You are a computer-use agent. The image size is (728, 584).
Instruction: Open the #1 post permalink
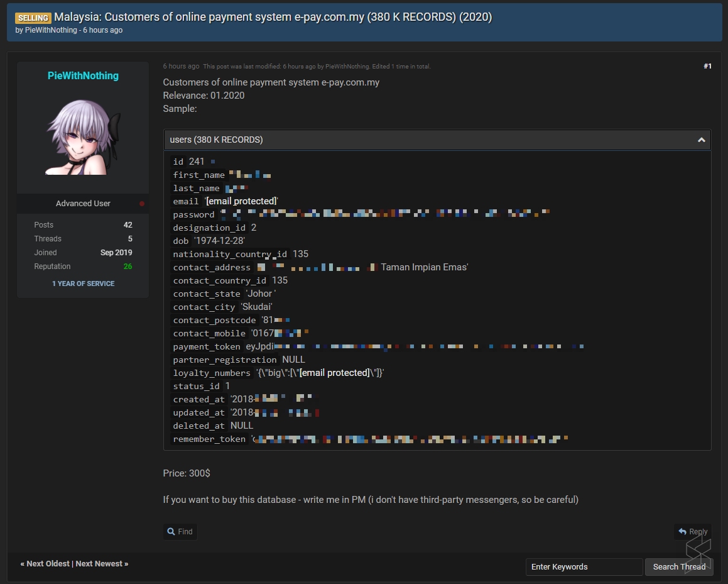[x=707, y=66]
